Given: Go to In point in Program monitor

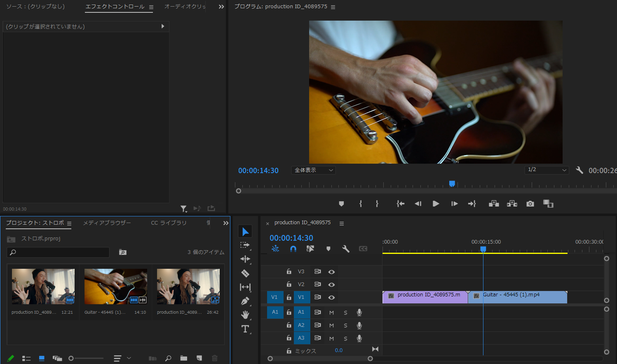Looking at the screenshot, I should (400, 204).
